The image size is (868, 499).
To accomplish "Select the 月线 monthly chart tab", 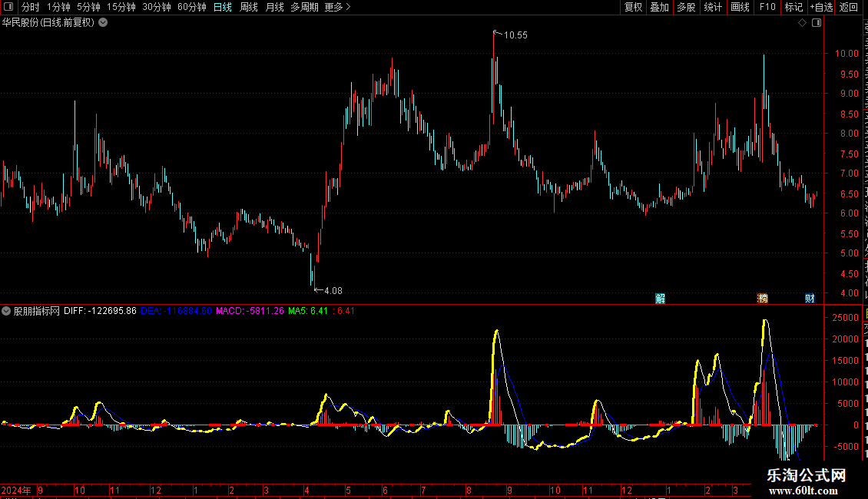I will 274,7.
